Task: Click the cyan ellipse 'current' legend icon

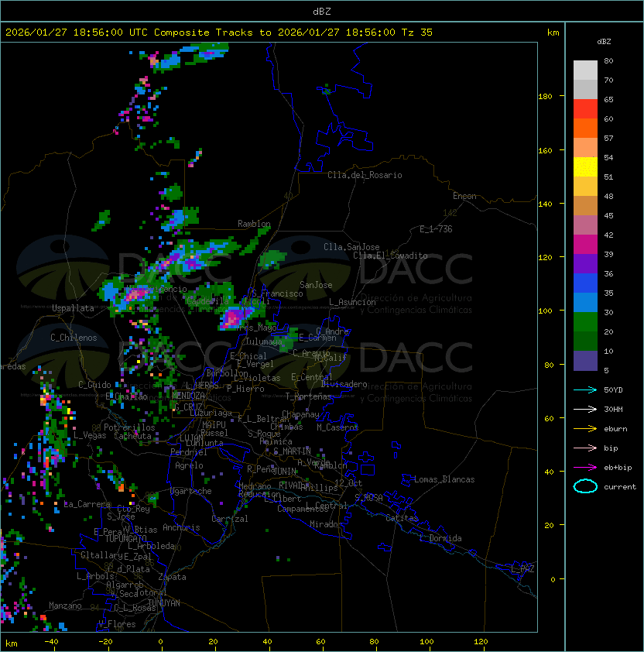Action: pyautogui.click(x=585, y=486)
